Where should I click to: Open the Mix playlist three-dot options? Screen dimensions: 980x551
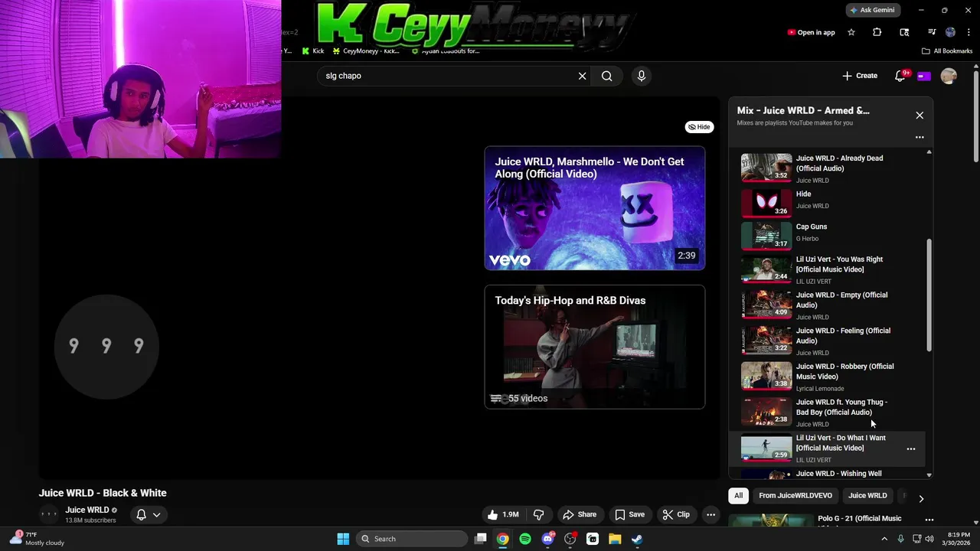point(920,138)
